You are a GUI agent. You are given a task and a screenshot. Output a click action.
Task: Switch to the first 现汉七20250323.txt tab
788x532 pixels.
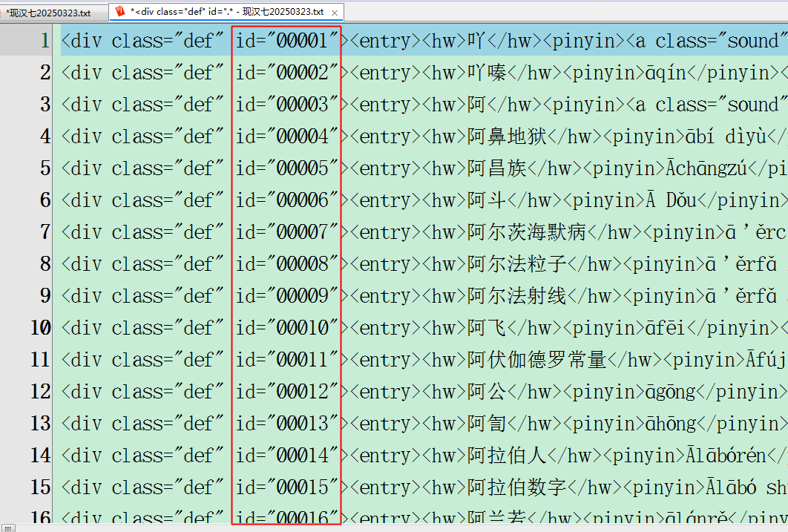pos(49,13)
